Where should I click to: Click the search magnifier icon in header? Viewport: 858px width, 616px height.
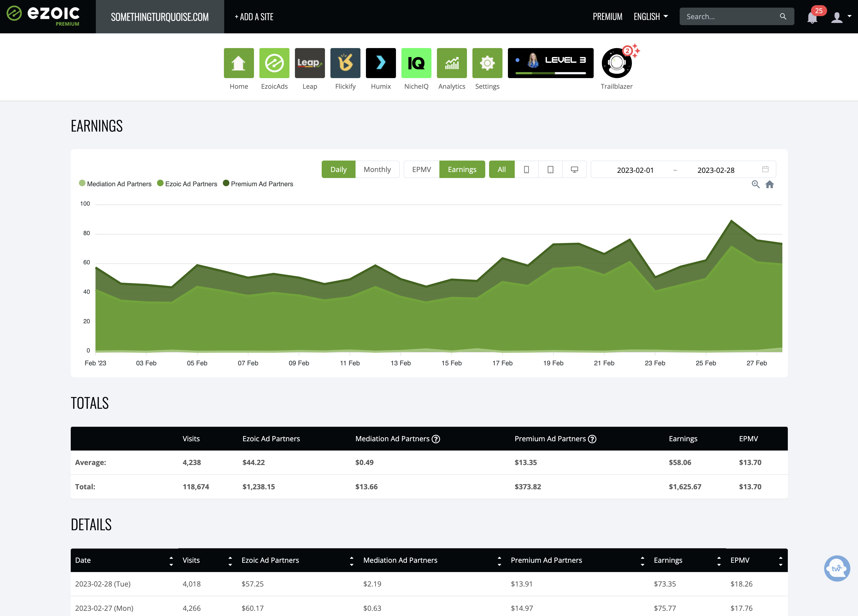[783, 17]
